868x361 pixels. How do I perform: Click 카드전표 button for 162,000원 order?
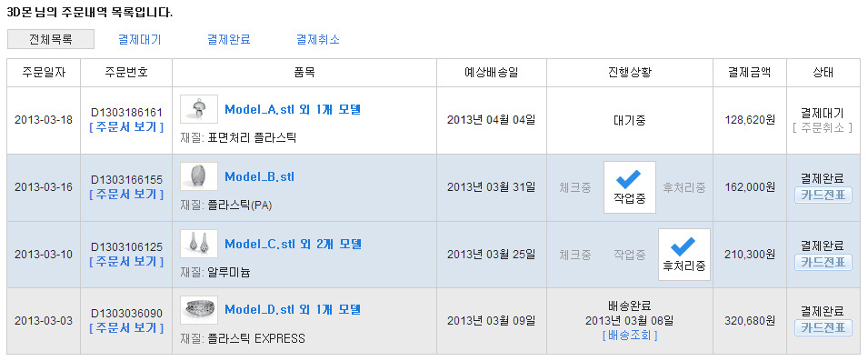point(823,195)
